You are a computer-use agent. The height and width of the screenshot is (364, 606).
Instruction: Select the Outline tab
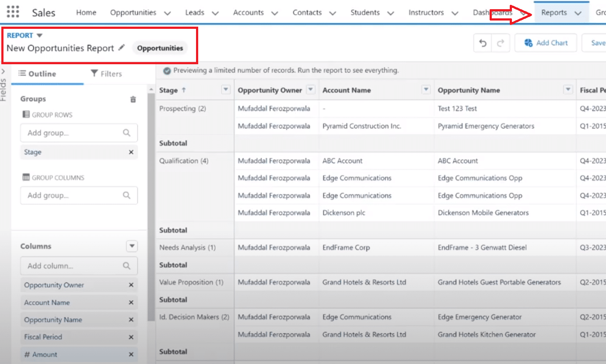coord(37,74)
